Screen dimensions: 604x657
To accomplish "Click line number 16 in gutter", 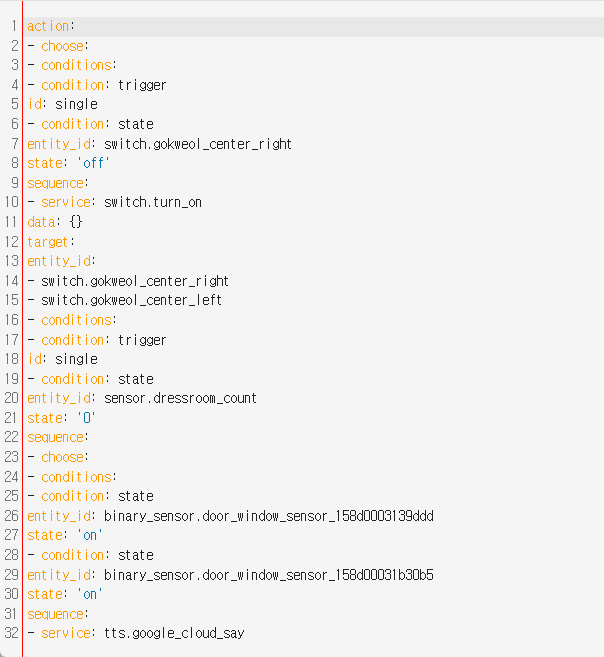I will pos(12,321).
